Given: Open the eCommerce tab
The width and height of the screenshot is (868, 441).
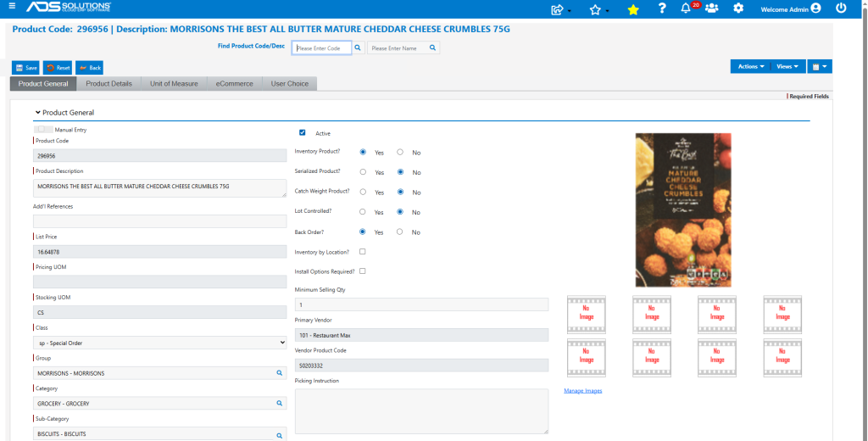Looking at the screenshot, I should click(234, 84).
